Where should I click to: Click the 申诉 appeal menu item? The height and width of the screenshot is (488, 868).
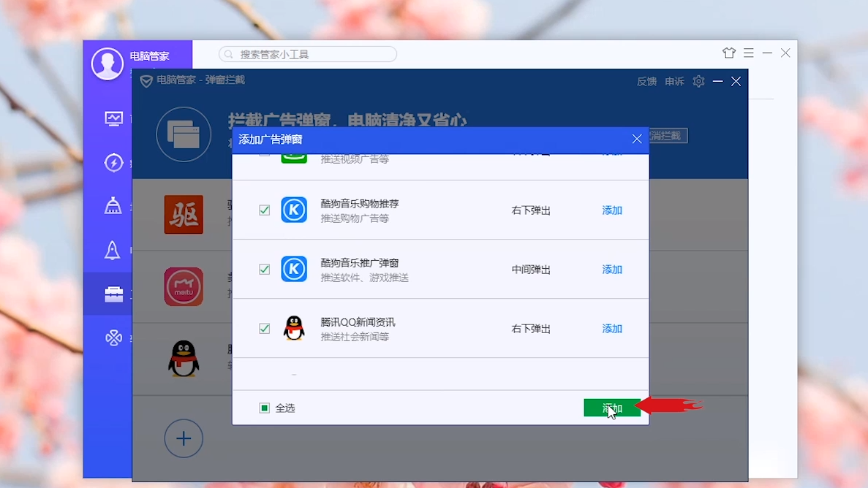(x=673, y=81)
